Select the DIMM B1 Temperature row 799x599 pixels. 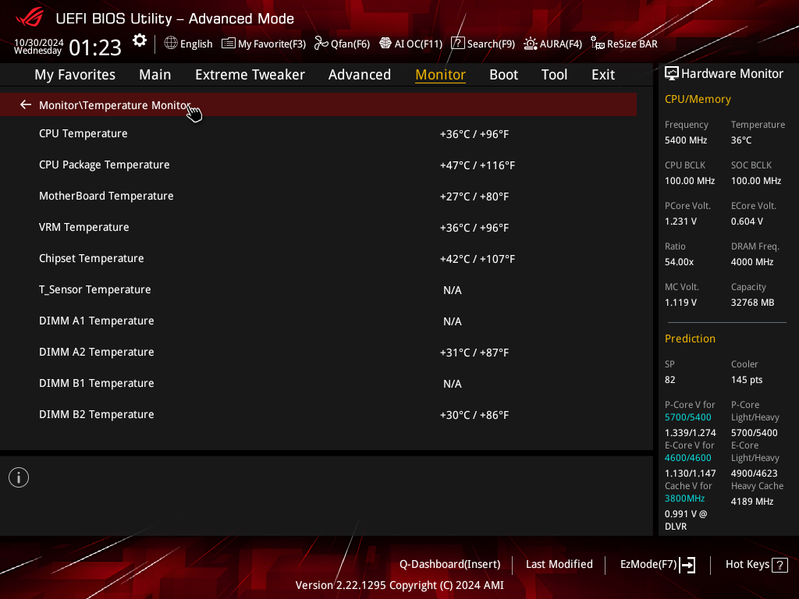pyautogui.click(x=318, y=383)
